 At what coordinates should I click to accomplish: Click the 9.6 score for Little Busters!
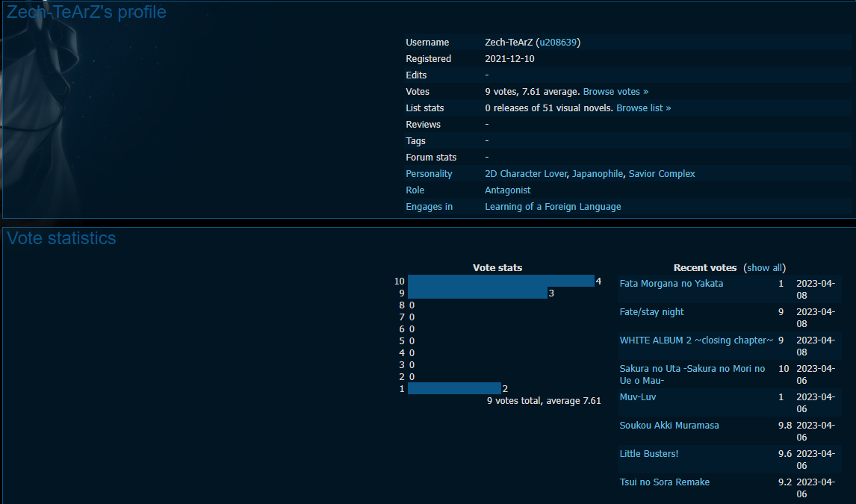[x=784, y=454]
